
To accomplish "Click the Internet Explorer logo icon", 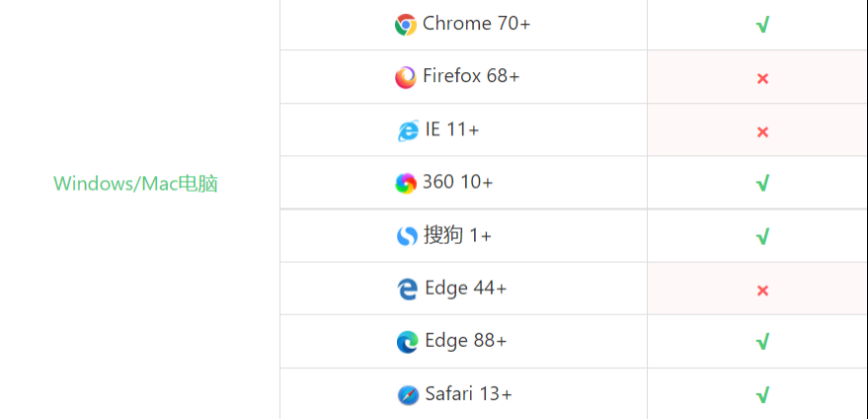I will pos(407,130).
